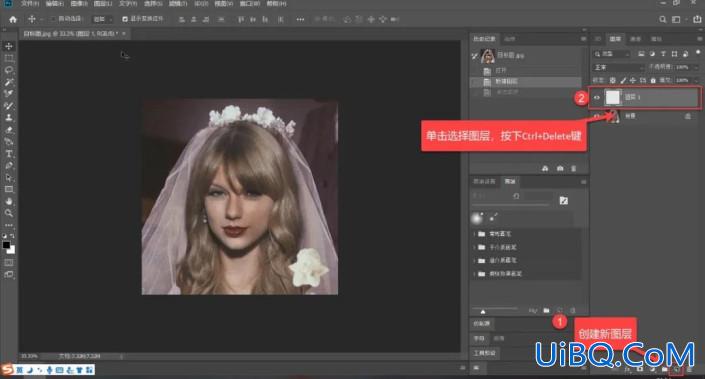Screen dimensions: 705x379
Task: Click the delete state trash icon in History panel
Action: tap(574, 169)
